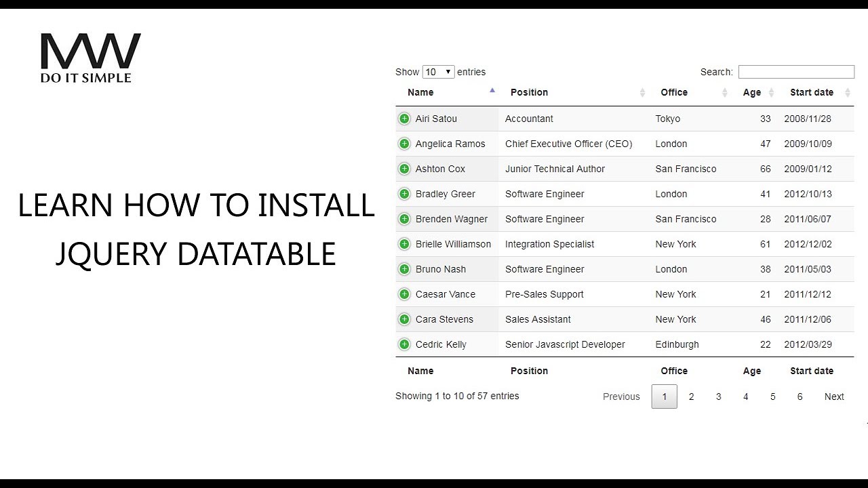Screen dimensions: 868x488
Task: Select pagination page 1
Action: click(665, 396)
